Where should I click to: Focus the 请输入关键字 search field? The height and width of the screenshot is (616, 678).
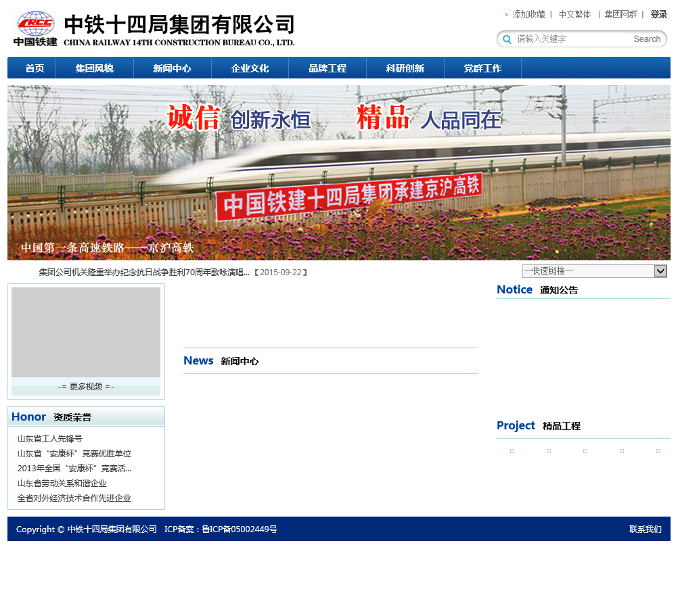(x=571, y=39)
